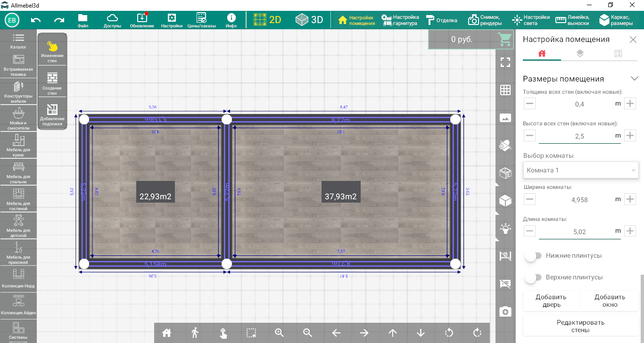
Task: Increase wall thickness with plus
Action: (x=630, y=104)
